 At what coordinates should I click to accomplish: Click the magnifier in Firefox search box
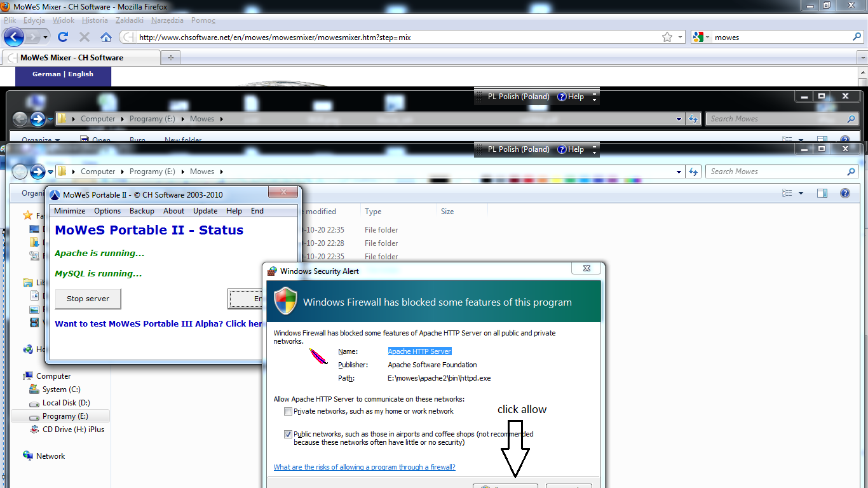(857, 37)
